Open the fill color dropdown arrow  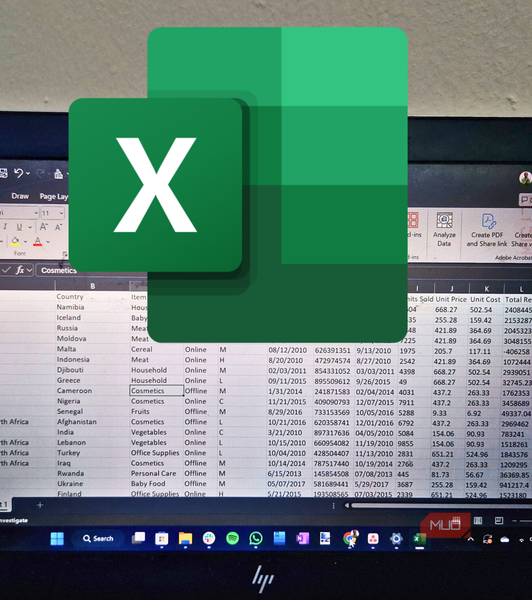point(25,242)
